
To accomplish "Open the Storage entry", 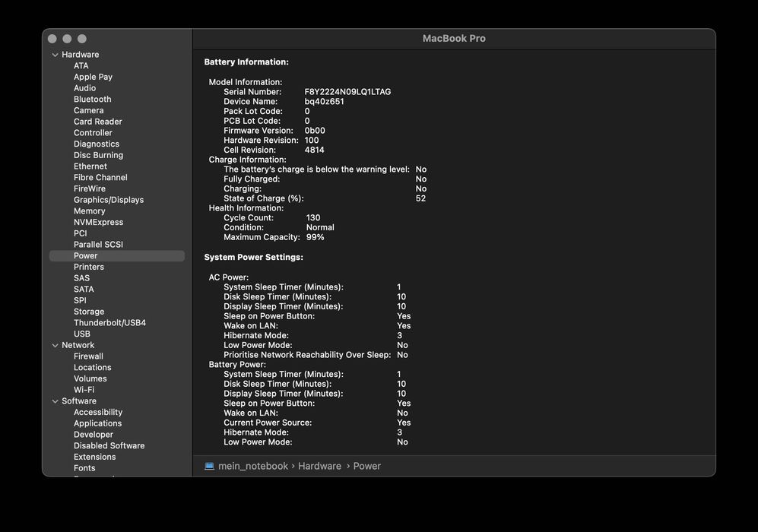I will point(89,312).
